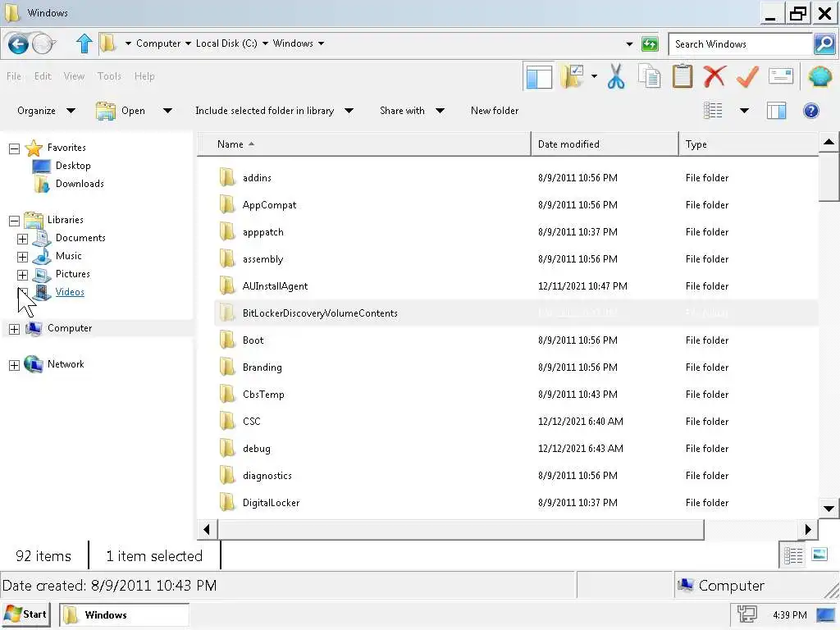This screenshot has height=630, width=840.
Task: Click the vertical scrollbar down arrow
Action: pyautogui.click(x=829, y=509)
